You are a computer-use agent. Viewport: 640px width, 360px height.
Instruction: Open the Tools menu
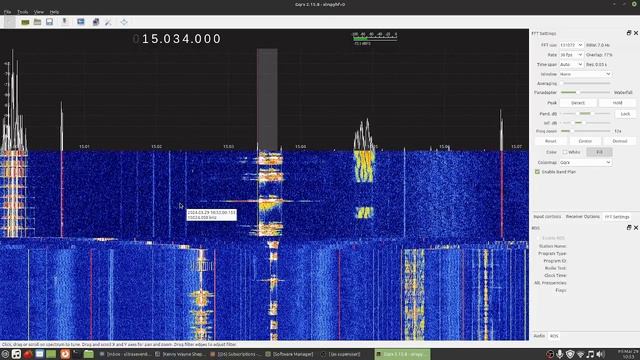coord(22,12)
